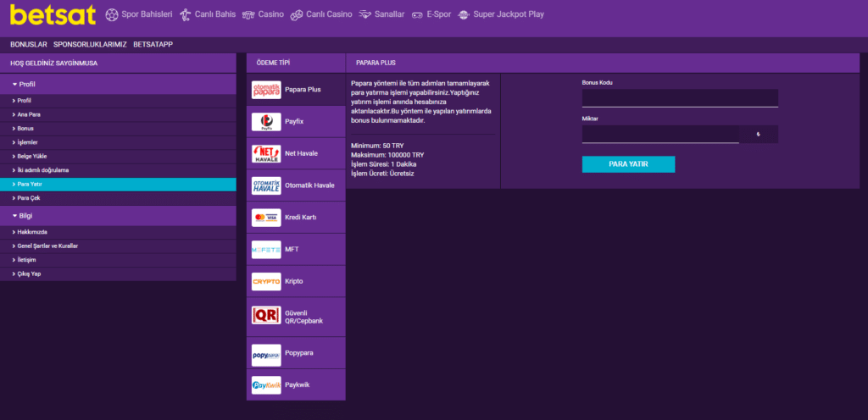Select Kredi Kartı payment method
This screenshot has width=868, height=420.
pos(296,218)
